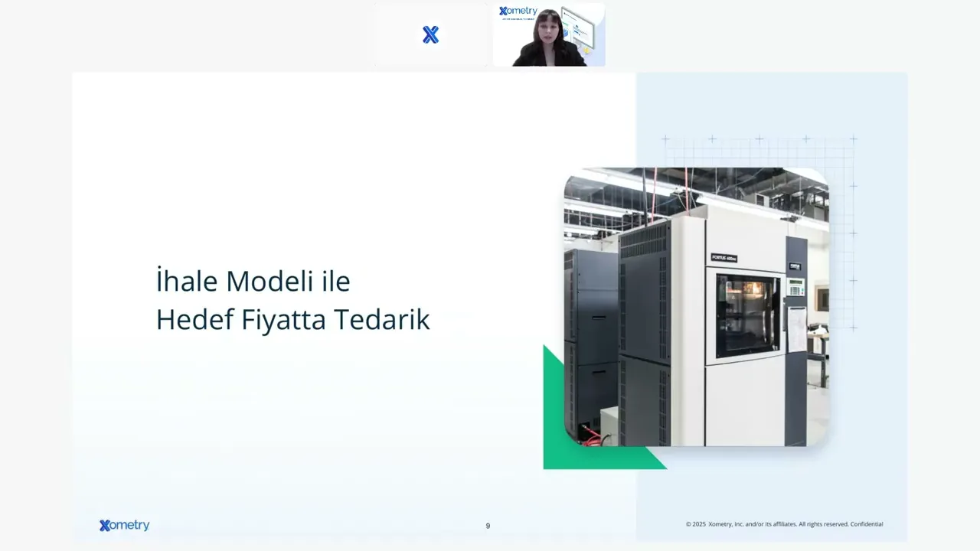Click the blue X logo participant tile
This screenshot has height=551, width=980.
click(430, 35)
